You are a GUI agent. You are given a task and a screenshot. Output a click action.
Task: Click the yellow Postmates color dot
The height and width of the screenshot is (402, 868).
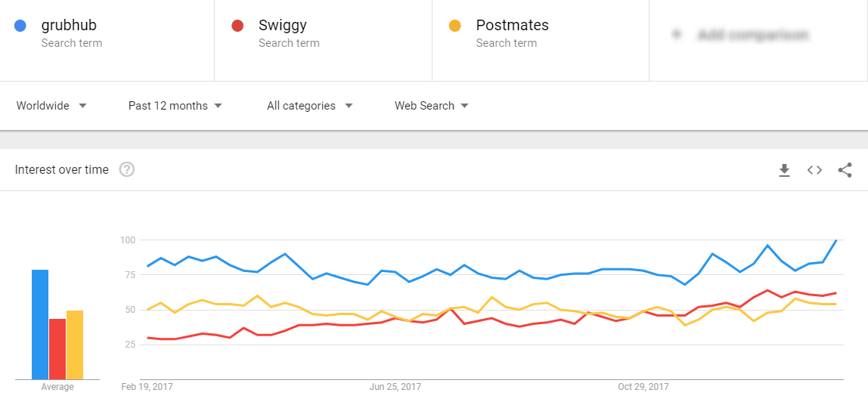(454, 26)
